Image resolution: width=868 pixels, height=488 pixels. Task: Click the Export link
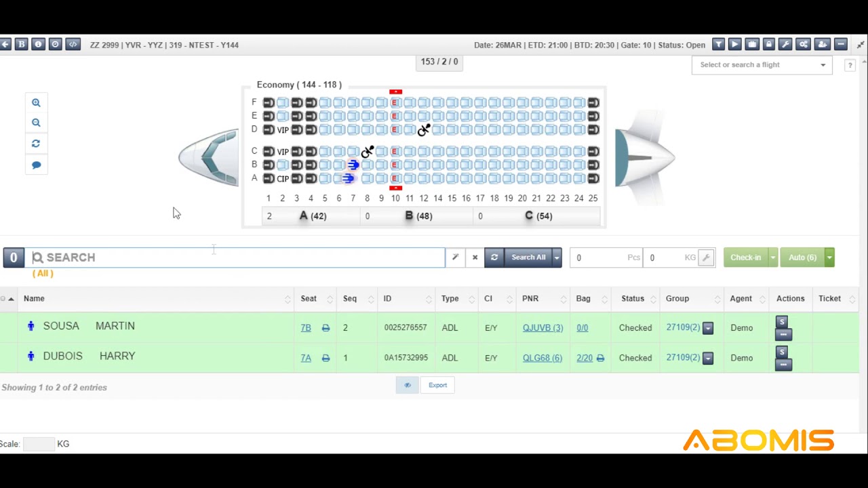point(437,385)
